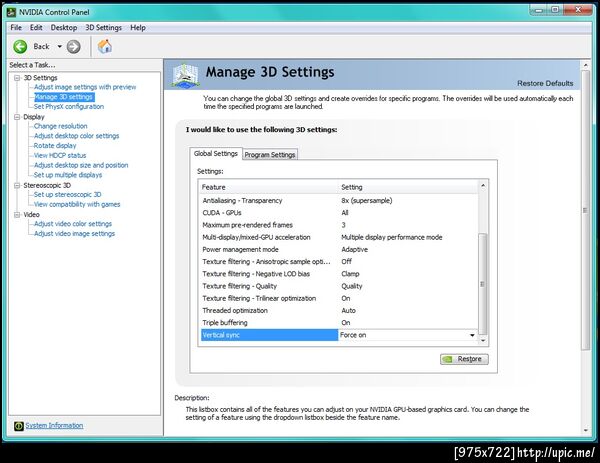Click the green Back arrow icon
The width and height of the screenshot is (600, 463).
coord(20,47)
